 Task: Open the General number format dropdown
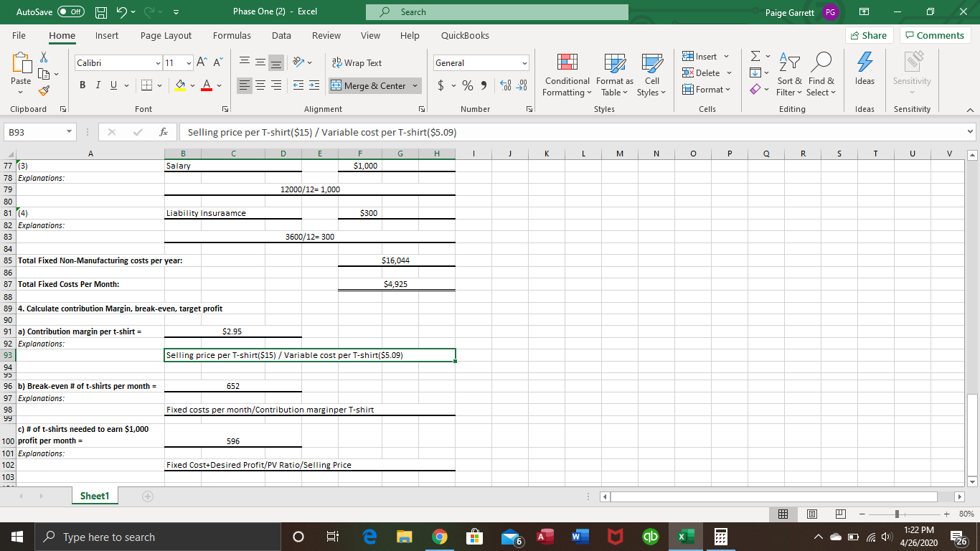pos(524,63)
